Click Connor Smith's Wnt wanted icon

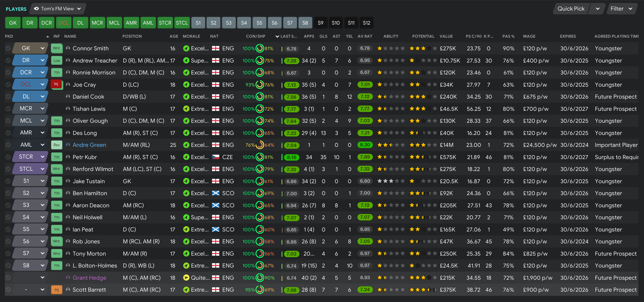click(x=56, y=48)
